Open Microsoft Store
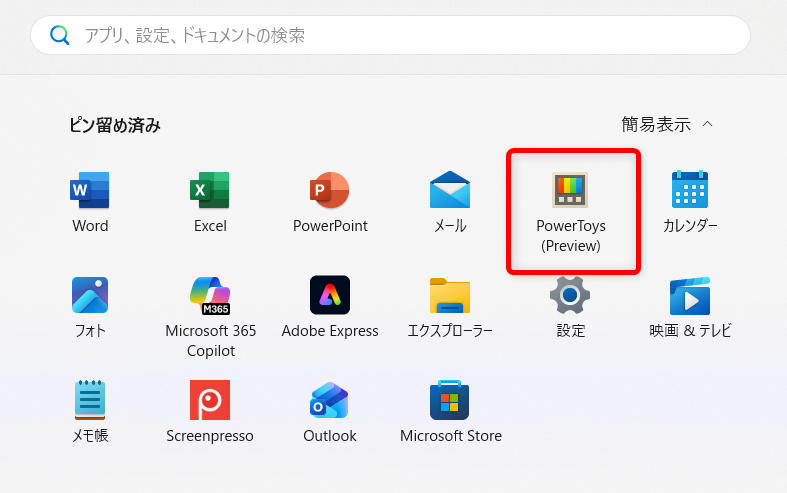787x493 pixels. click(450, 412)
